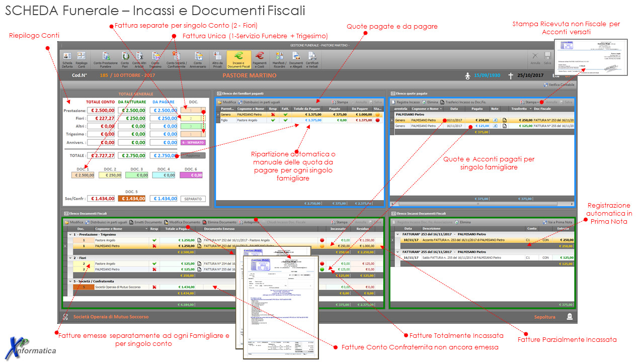Click Stampa in Elenco dei familiari paganti
This screenshot has width=644, height=362.
coord(340,102)
